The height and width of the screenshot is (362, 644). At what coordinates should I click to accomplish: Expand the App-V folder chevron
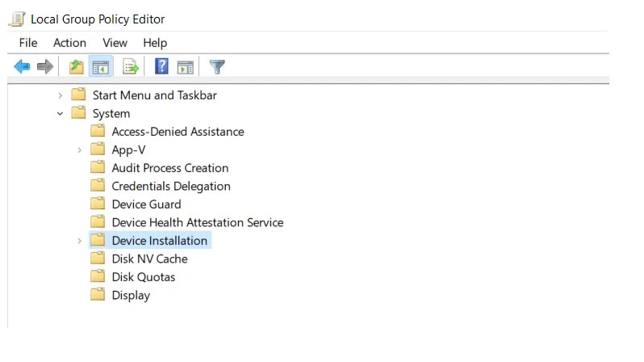point(80,150)
